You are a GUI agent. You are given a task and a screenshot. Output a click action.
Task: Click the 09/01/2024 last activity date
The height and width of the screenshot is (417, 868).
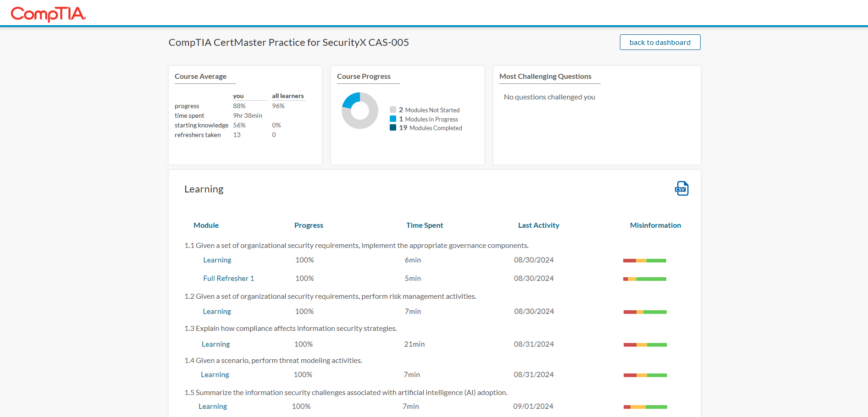coord(533,406)
